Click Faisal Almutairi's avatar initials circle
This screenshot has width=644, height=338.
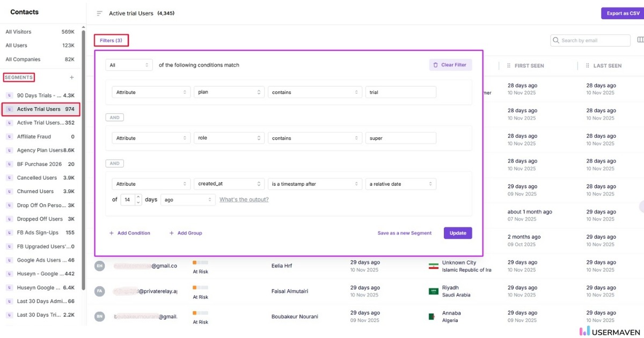click(x=99, y=291)
